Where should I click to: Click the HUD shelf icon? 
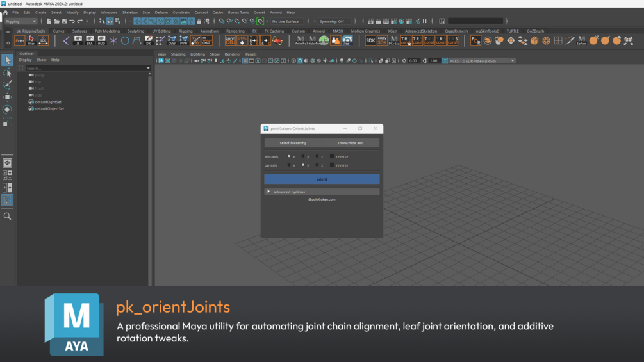pos(101,40)
